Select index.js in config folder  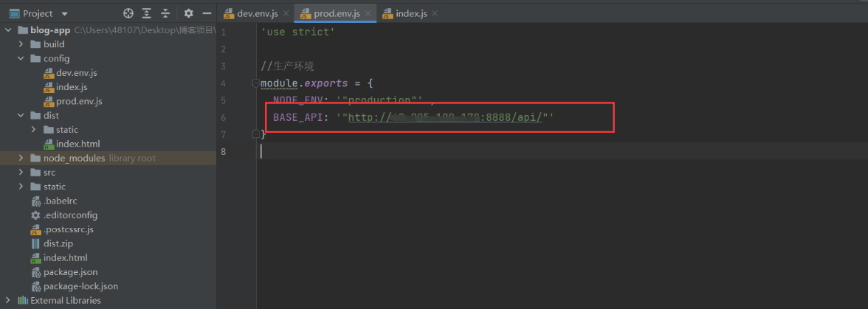pyautogui.click(x=72, y=87)
